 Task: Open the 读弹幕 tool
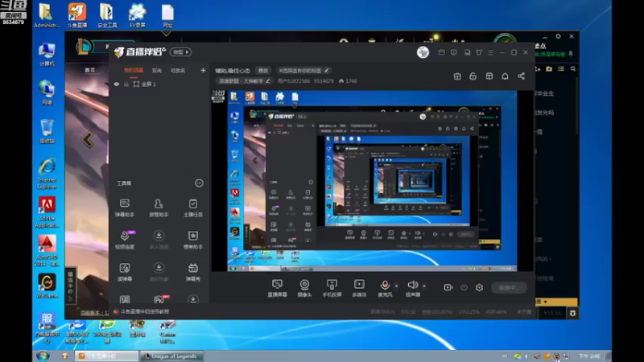(x=125, y=272)
